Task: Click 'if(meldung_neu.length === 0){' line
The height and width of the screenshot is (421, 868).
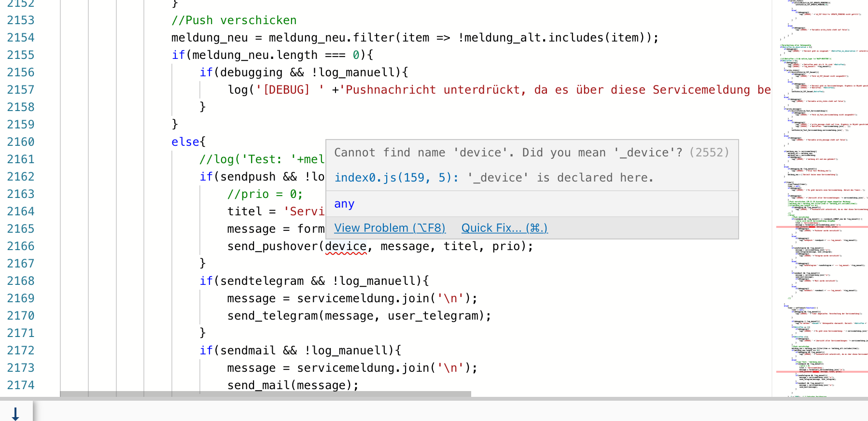Action: click(x=272, y=55)
